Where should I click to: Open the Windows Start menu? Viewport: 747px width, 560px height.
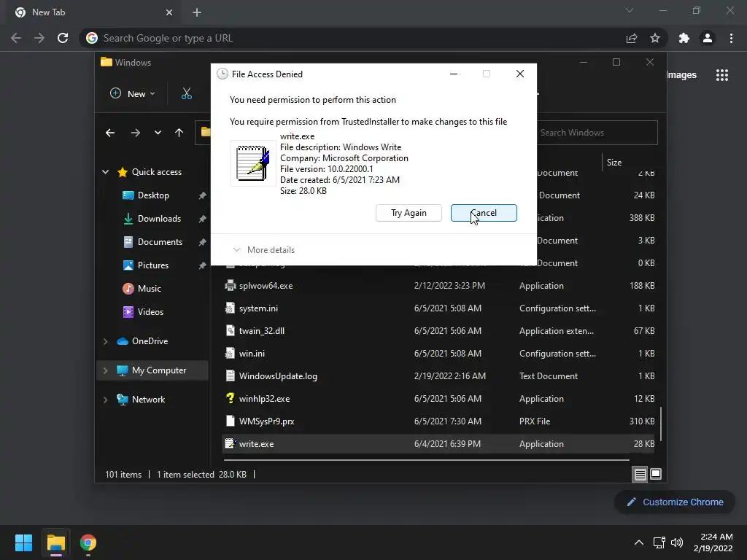point(23,542)
